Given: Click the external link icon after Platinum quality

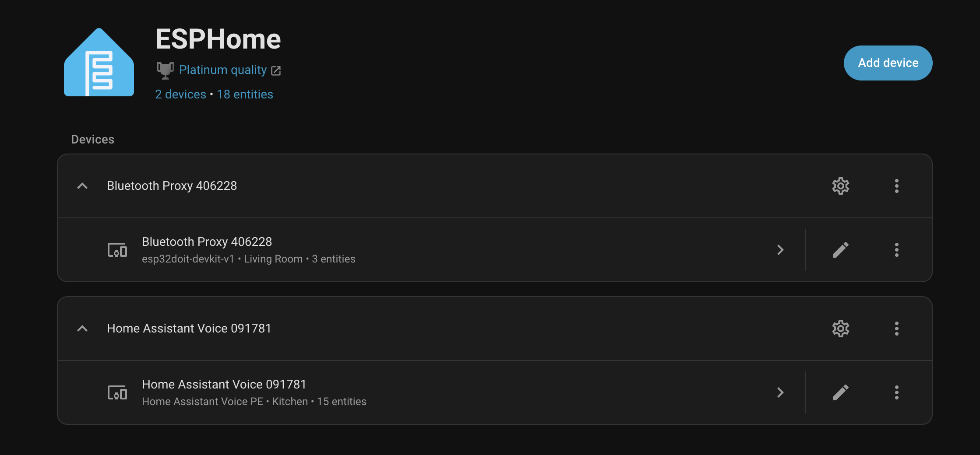Looking at the screenshot, I should click(x=276, y=70).
